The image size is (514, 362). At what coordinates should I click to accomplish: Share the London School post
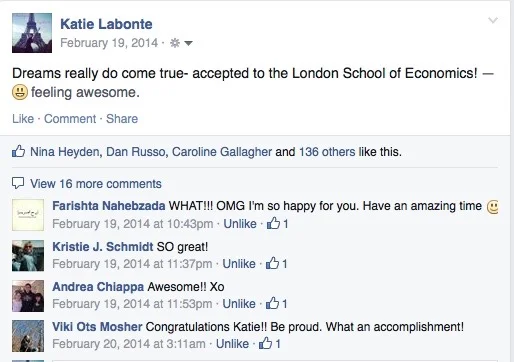click(x=122, y=119)
